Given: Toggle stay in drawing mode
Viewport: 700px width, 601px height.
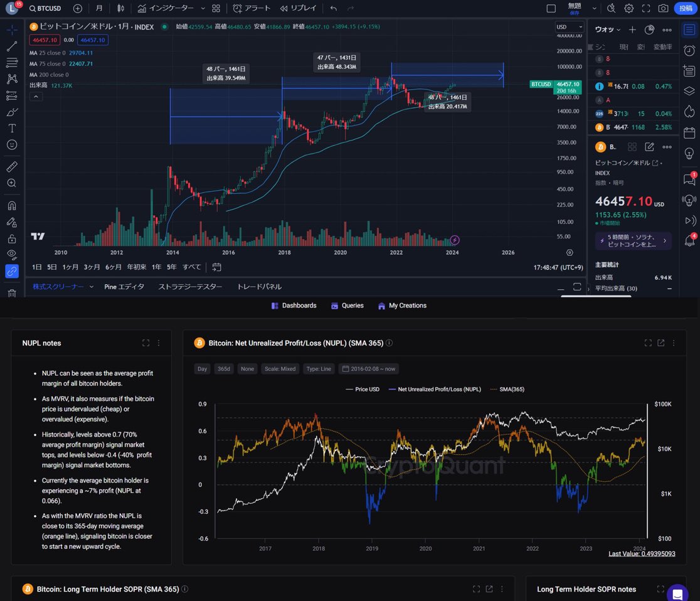Looking at the screenshot, I should pos(12,222).
